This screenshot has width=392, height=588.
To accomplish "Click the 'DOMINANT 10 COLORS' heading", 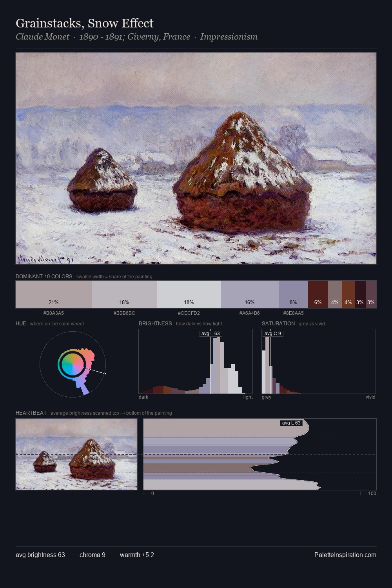I will point(44,276).
